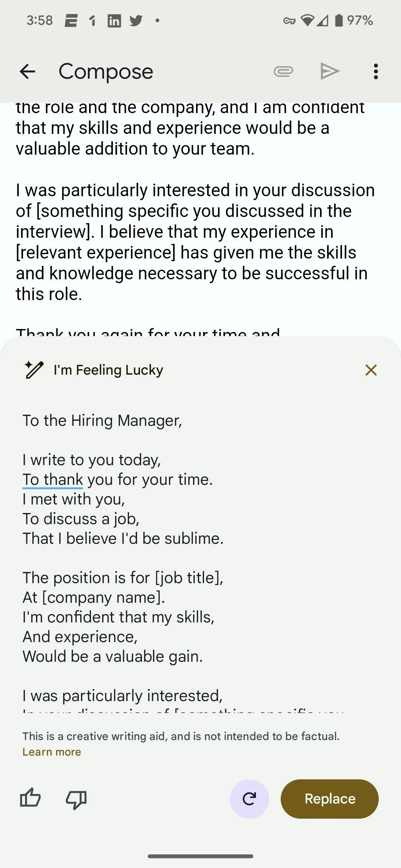The height and width of the screenshot is (868, 401).
Task: Tap the I'm Feeling Lucky label
Action: click(x=108, y=370)
